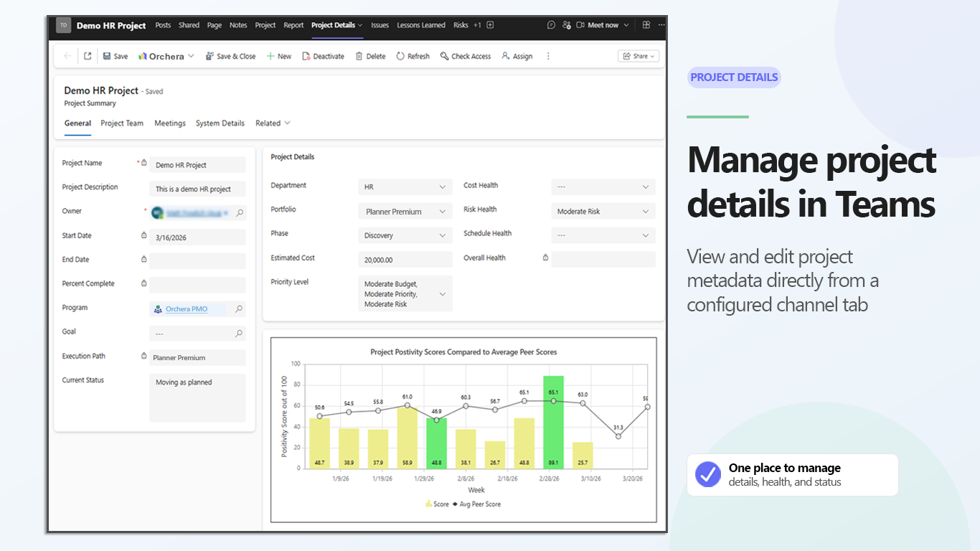Open the Cost Health dropdown

click(x=603, y=187)
